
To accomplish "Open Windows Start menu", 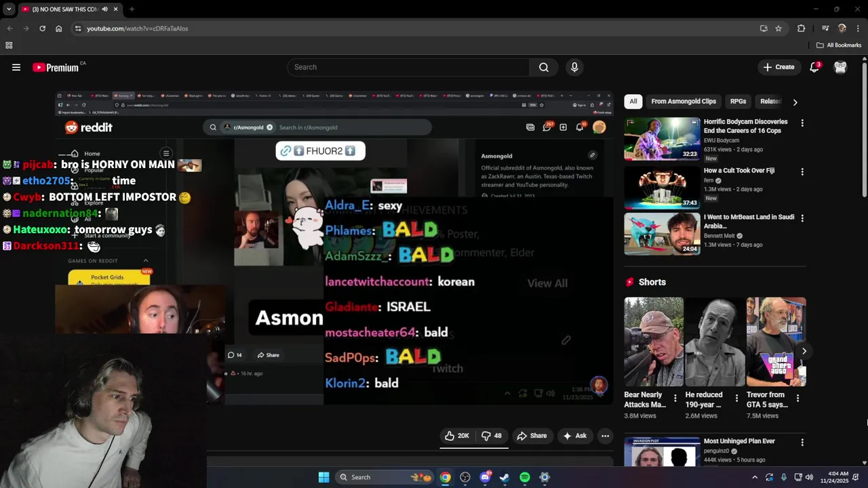I will pos(323,477).
